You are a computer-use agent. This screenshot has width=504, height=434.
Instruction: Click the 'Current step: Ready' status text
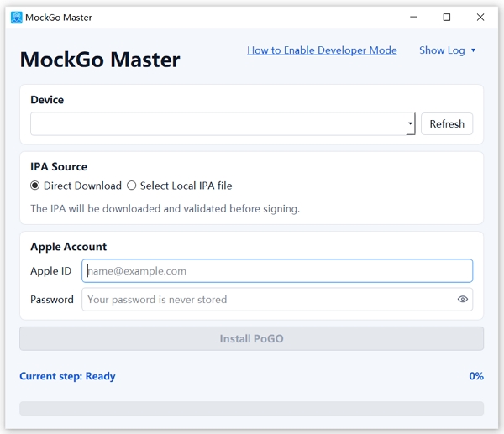[67, 376]
